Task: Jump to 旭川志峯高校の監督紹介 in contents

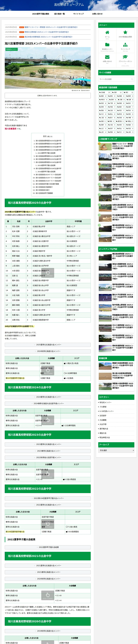Action: pos(44,187)
